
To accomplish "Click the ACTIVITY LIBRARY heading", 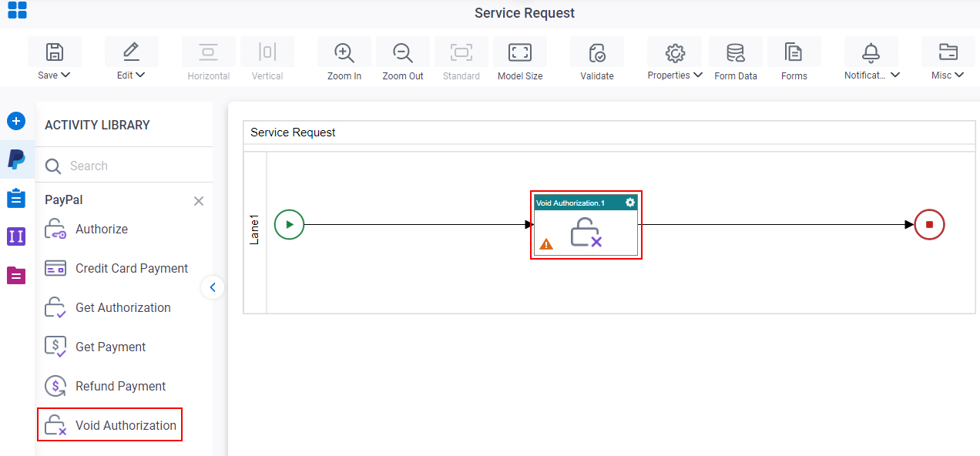I will coord(98,125).
